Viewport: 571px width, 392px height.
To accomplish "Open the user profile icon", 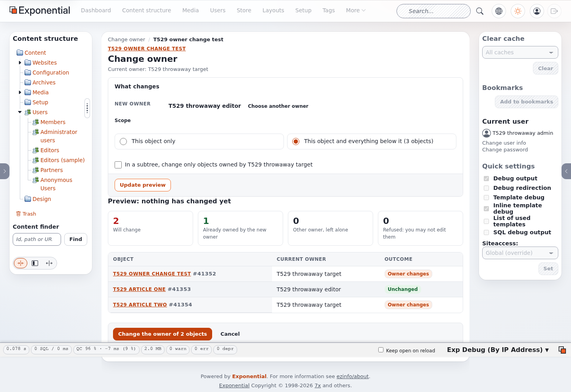I will tap(537, 11).
